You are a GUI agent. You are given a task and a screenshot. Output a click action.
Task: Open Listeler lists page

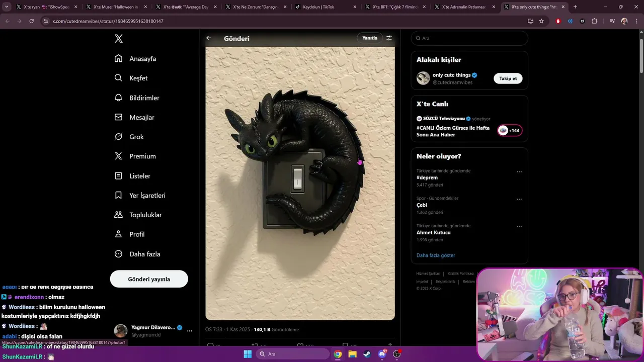[x=132, y=176]
